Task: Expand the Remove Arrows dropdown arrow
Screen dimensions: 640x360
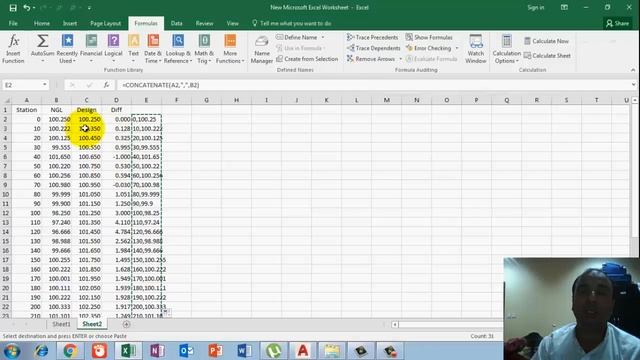Action: 400,59
